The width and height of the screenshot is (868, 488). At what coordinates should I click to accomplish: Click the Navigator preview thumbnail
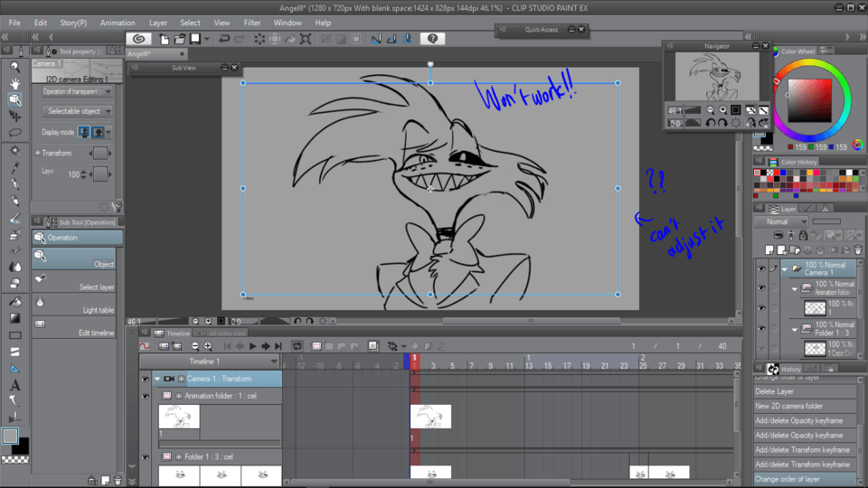pos(717,76)
